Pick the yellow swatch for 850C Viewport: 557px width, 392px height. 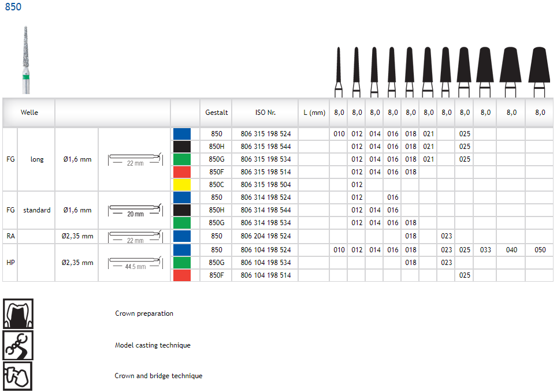point(181,185)
